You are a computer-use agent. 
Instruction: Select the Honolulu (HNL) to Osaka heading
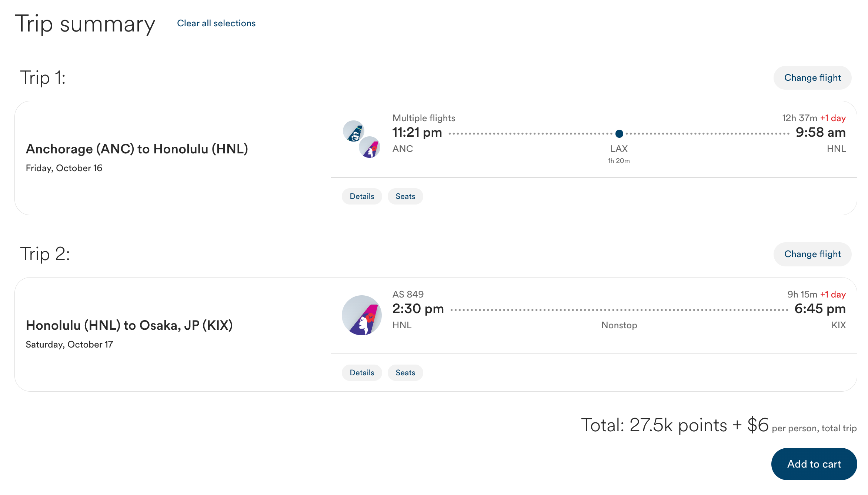129,325
